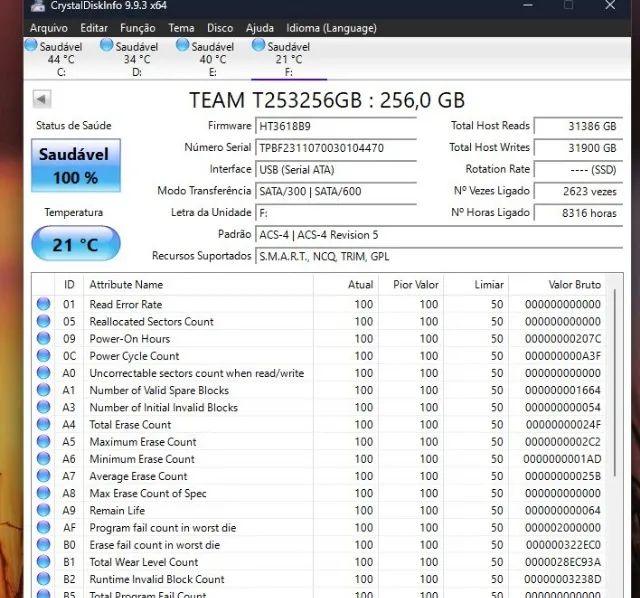Click status icon for Number of Initial Invalid Blocks
The width and height of the screenshot is (640, 598).
[43, 407]
